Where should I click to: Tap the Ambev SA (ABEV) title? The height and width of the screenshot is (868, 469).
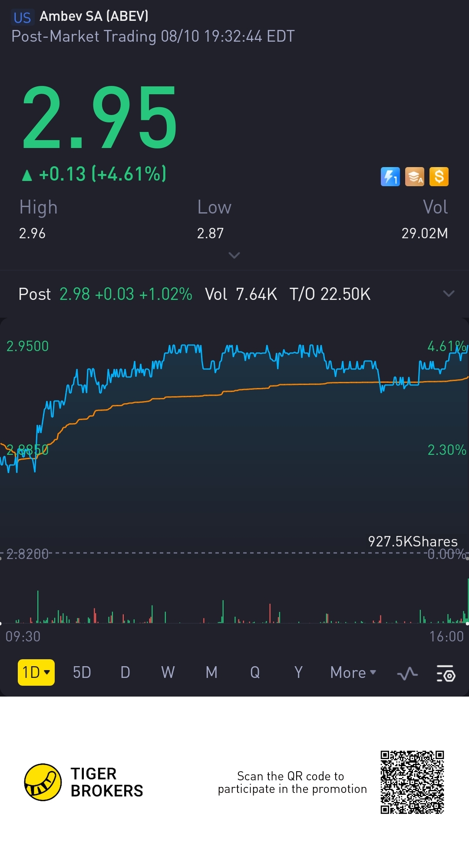pos(94,16)
